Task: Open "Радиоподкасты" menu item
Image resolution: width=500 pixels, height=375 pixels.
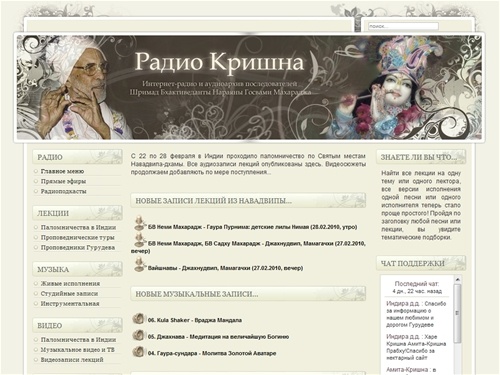Action: (64, 191)
